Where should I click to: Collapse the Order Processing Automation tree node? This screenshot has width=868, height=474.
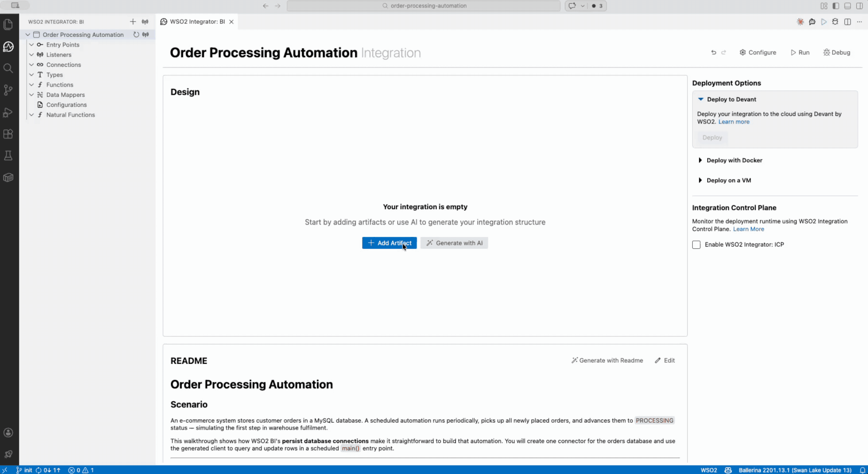click(28, 35)
